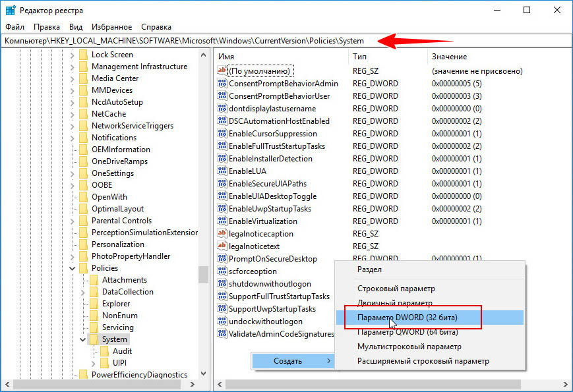The height and width of the screenshot is (392, 573).
Task: Click the scforceoption value icon
Action: pyautogui.click(x=222, y=271)
